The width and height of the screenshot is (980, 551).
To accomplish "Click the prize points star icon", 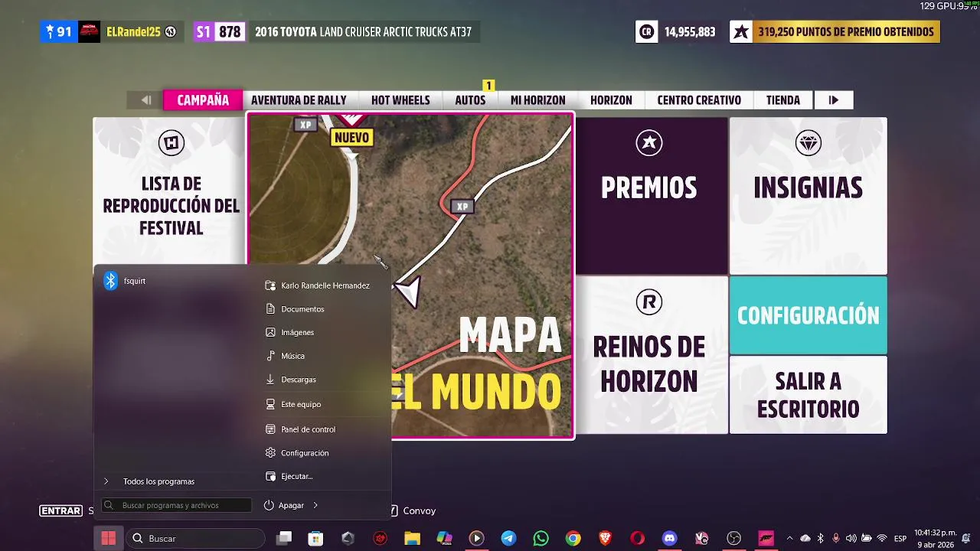I will pos(741,32).
